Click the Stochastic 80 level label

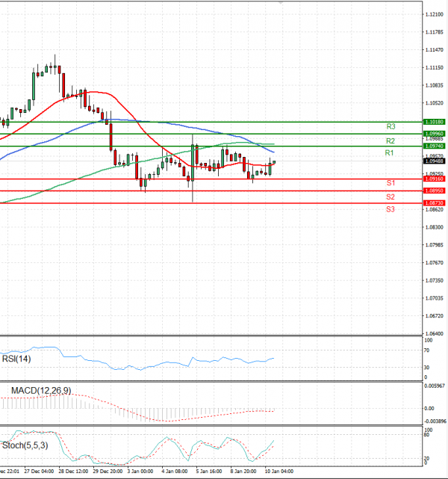(x=426, y=435)
